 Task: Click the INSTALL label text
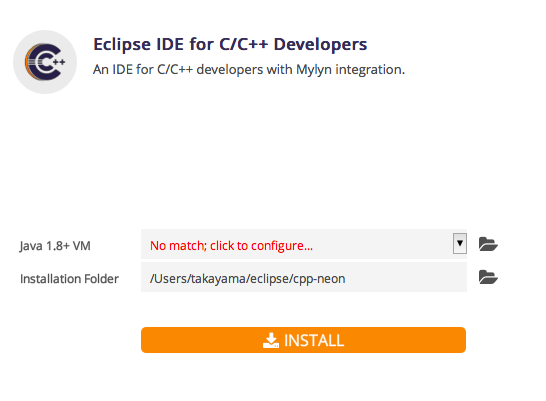[314, 340]
